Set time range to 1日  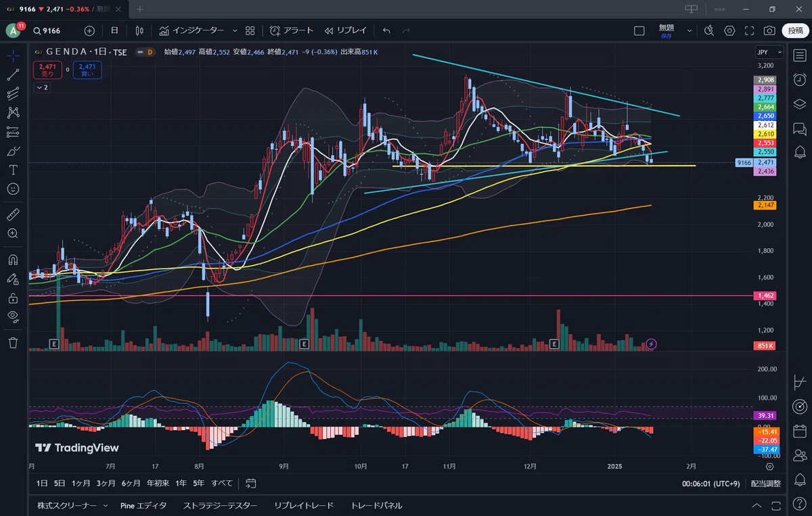42,484
